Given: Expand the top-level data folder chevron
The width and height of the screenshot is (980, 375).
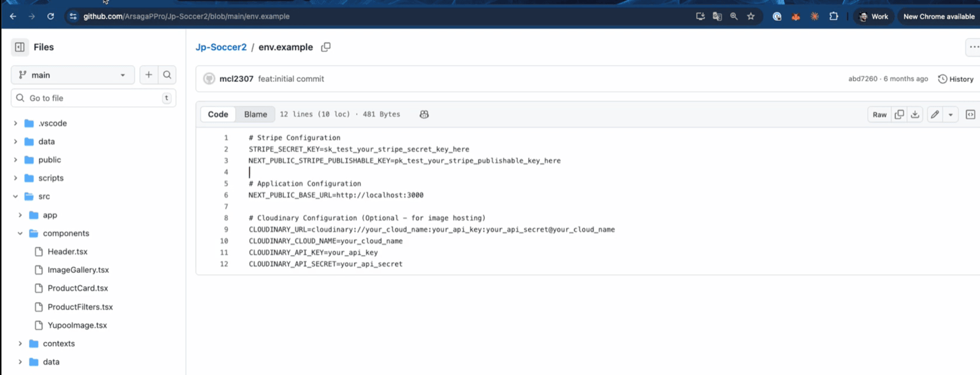Looking at the screenshot, I should (x=15, y=141).
